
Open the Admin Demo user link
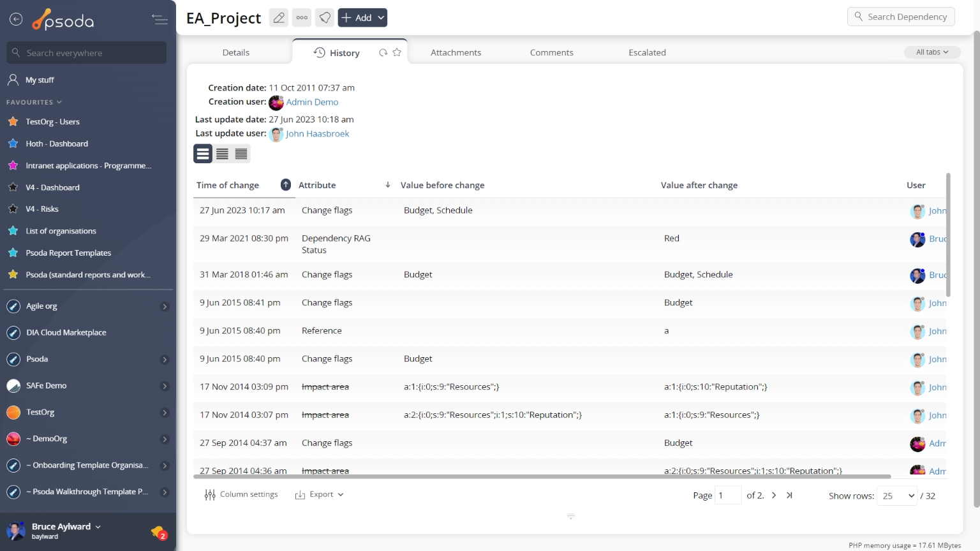(x=312, y=102)
